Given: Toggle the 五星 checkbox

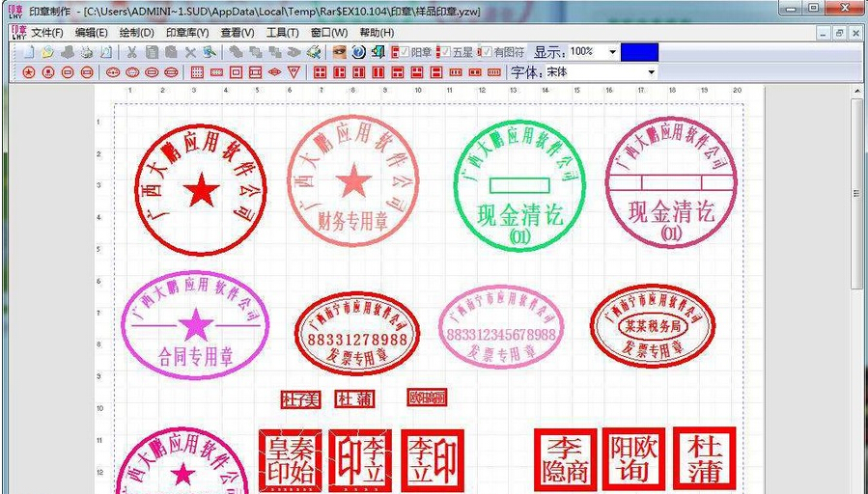Looking at the screenshot, I should click(446, 52).
